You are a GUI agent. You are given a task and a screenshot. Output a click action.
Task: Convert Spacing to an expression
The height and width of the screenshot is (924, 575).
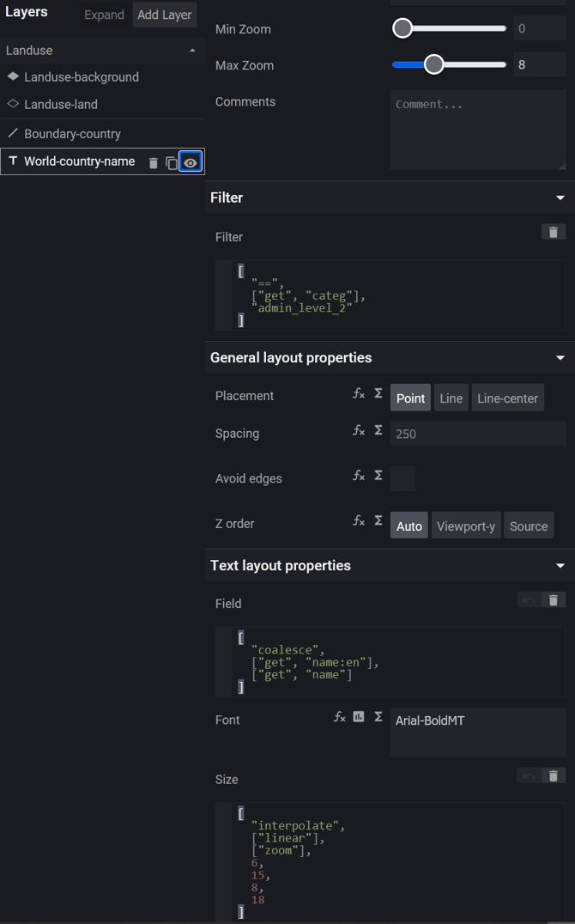[x=378, y=430]
